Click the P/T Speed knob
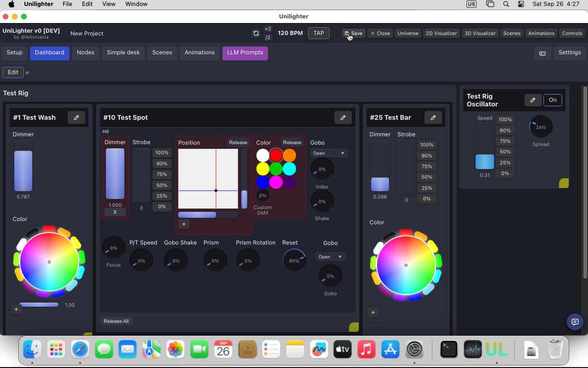The height and width of the screenshot is (368, 588). (x=141, y=261)
